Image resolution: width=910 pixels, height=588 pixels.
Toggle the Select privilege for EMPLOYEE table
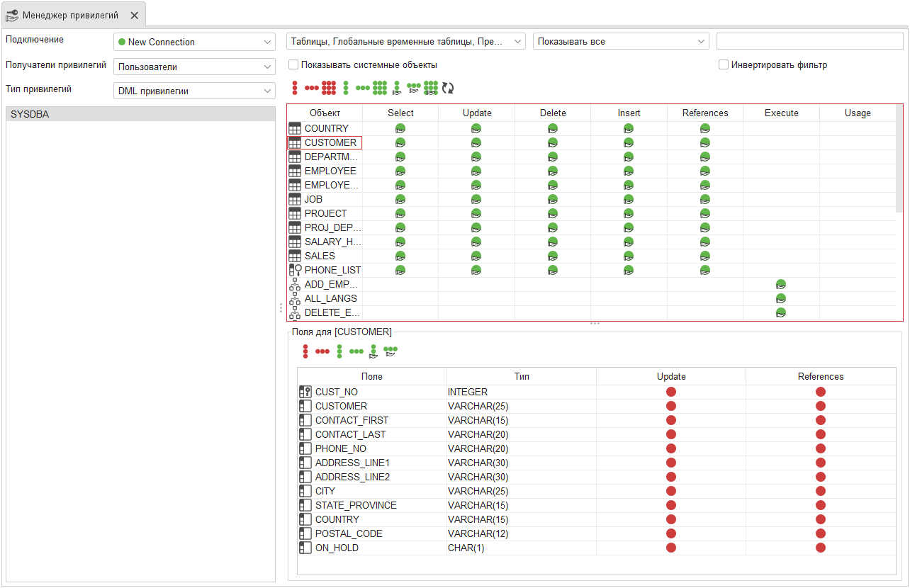pos(400,171)
